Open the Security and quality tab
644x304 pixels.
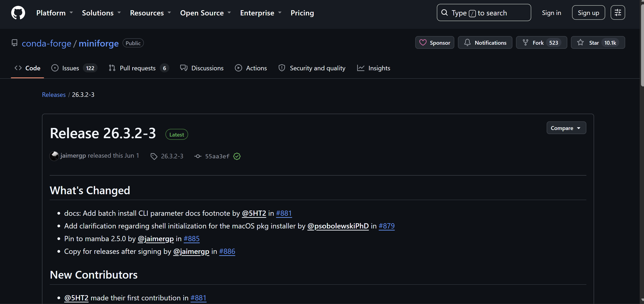tap(312, 68)
